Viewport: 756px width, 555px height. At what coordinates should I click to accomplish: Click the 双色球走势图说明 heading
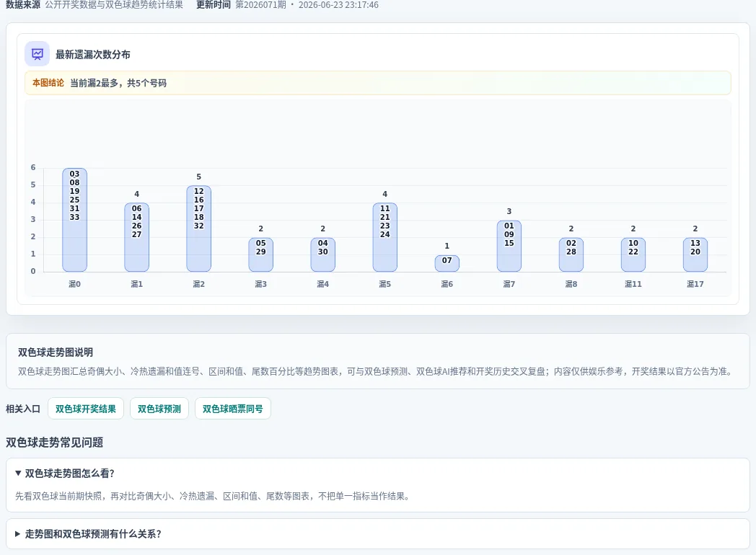click(x=56, y=352)
